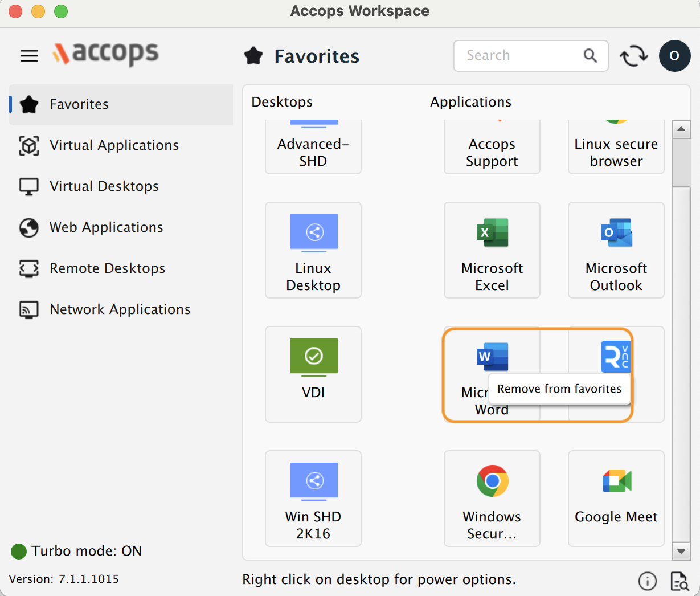Select Virtual Applications in sidebar
The height and width of the screenshot is (596, 700).
[114, 145]
